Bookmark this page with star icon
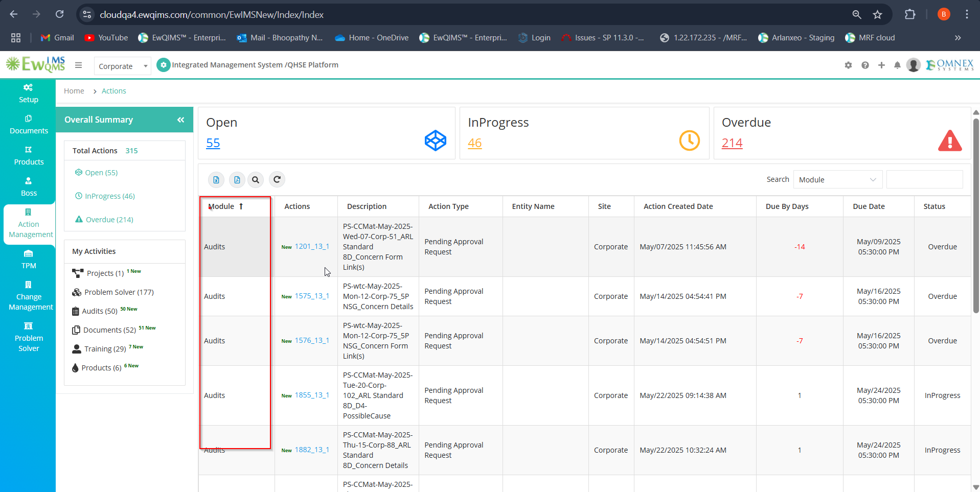This screenshot has height=492, width=980. click(878, 14)
